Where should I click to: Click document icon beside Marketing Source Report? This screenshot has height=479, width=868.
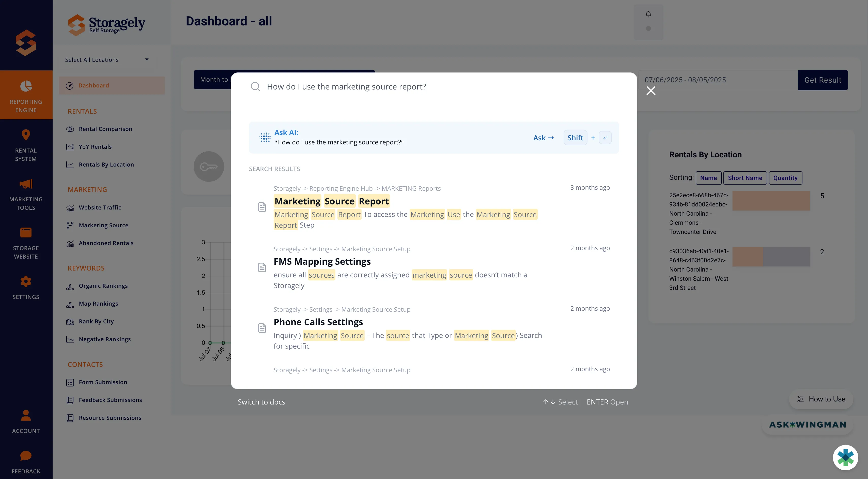262,207
